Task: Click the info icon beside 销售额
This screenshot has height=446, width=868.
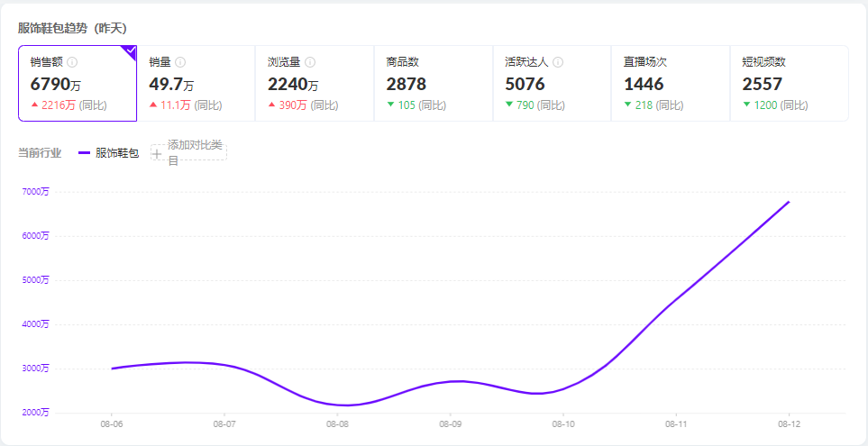Action: [72, 62]
